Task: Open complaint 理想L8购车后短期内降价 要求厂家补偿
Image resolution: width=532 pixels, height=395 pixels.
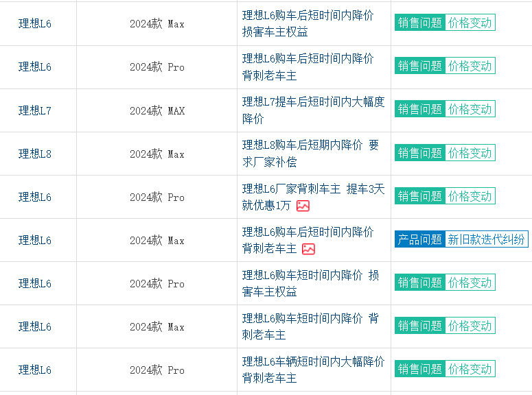Action: [x=310, y=154]
